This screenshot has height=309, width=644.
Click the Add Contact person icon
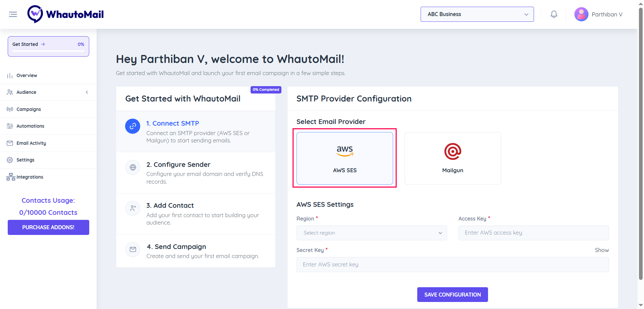[x=133, y=208]
